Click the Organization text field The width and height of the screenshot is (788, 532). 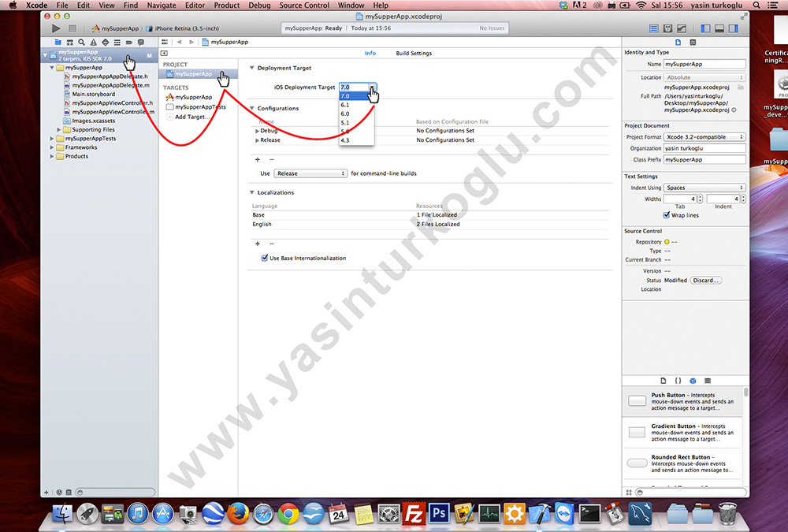pyautogui.click(x=704, y=148)
